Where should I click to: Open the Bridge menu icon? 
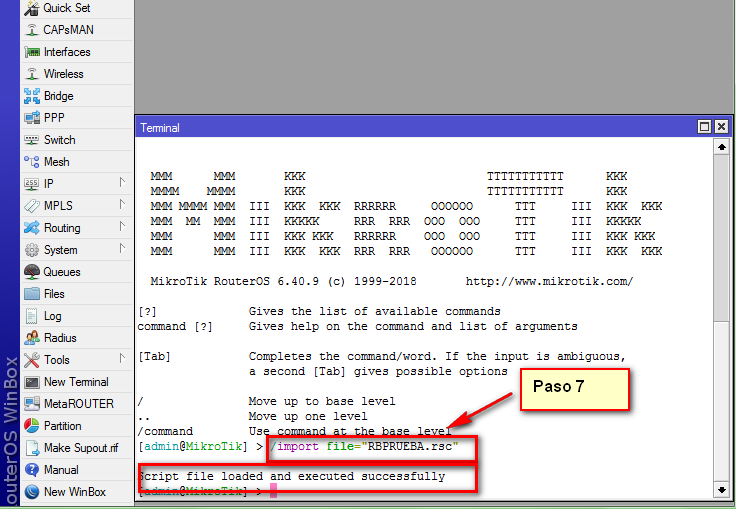31,96
